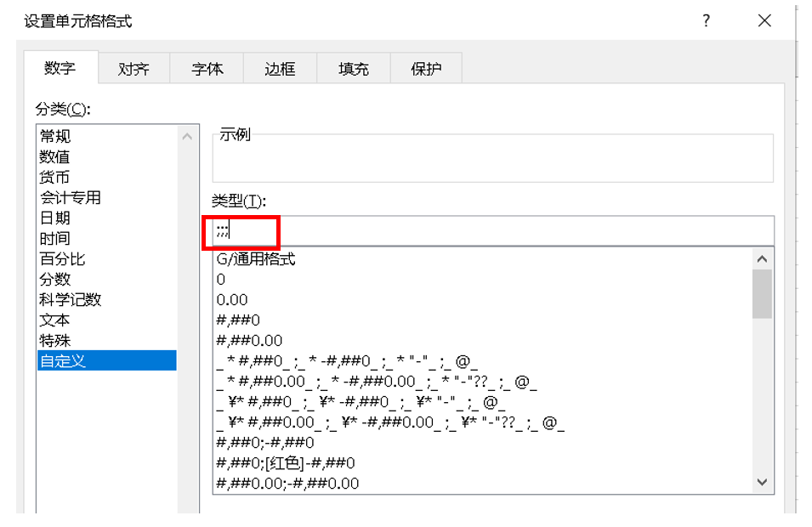Pick the #,##0;[红色]-#,##0 format
Viewport: 812px width, 527px height.
[483, 462]
